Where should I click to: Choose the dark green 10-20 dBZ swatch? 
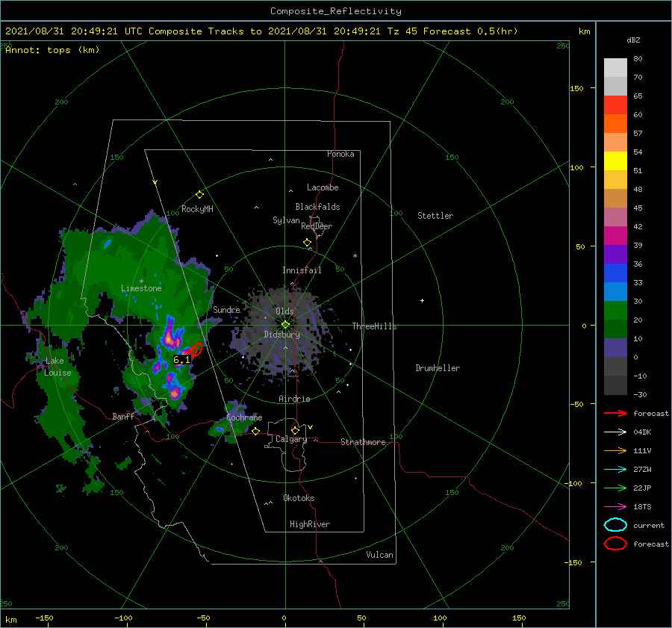(x=615, y=329)
